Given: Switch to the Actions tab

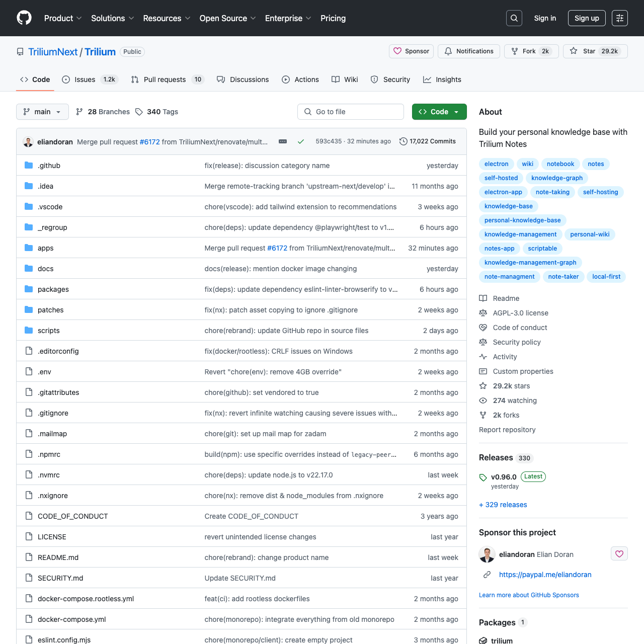Looking at the screenshot, I should pos(300,79).
